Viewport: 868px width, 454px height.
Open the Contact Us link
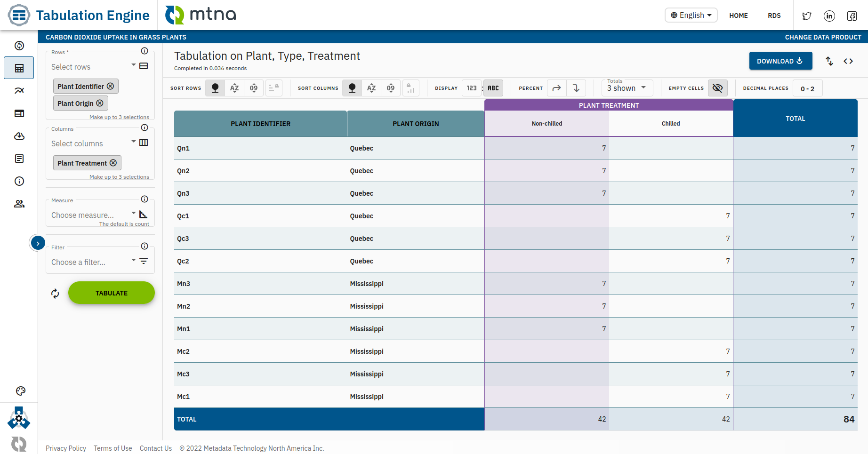156,448
